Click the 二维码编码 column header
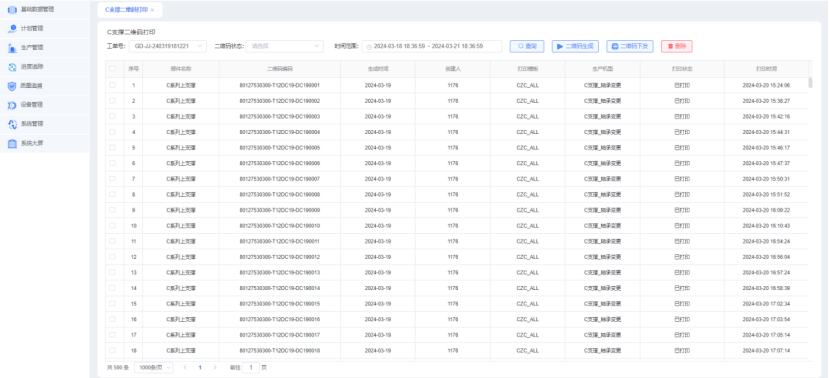Viewport: 829px width, 378px height. pyautogui.click(x=280, y=69)
